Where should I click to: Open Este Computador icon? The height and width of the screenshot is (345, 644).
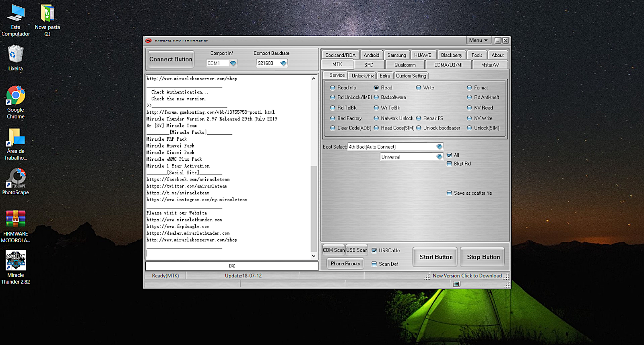[x=16, y=13]
